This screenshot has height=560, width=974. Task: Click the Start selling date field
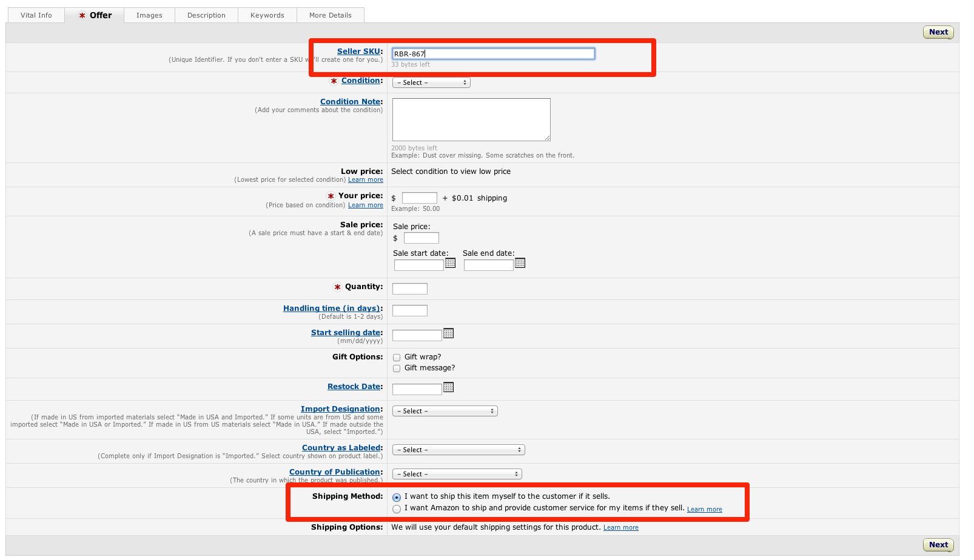(417, 336)
